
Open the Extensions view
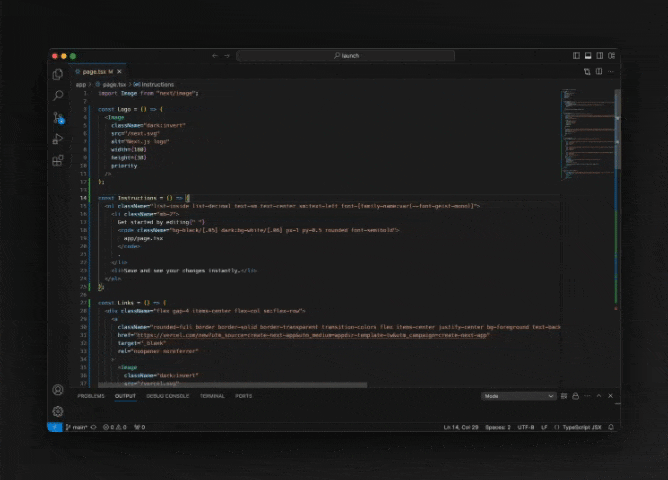pos(58,161)
